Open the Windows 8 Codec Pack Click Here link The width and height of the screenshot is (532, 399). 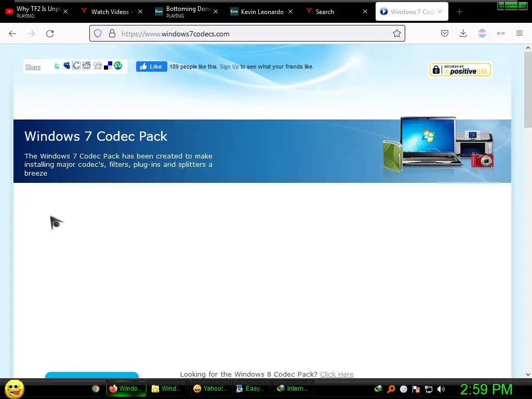337,374
